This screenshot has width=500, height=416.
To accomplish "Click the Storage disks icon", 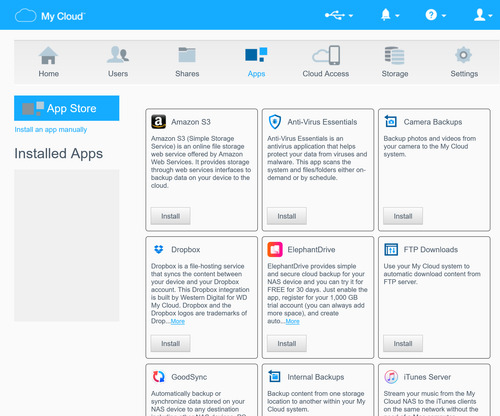I will click(x=395, y=55).
